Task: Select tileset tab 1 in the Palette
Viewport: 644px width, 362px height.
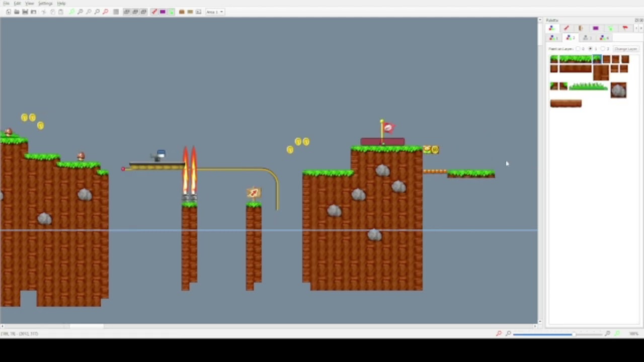Action: tap(553, 38)
